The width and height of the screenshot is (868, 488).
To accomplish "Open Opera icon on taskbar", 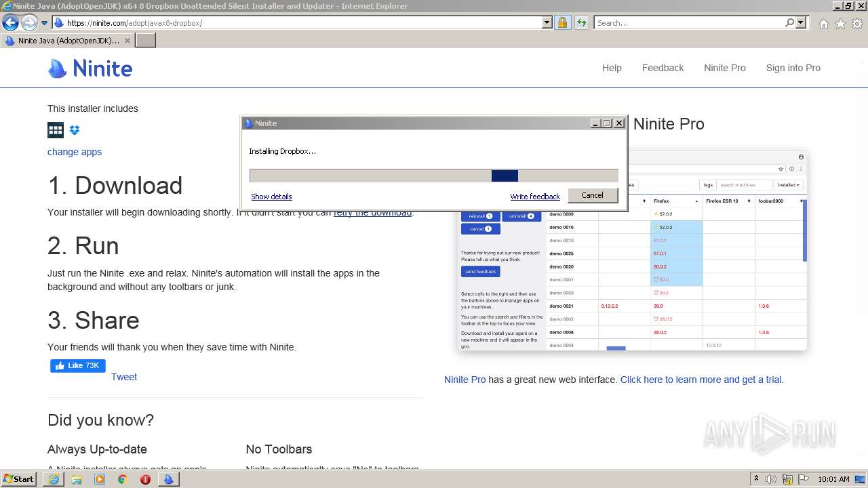I will (x=145, y=479).
